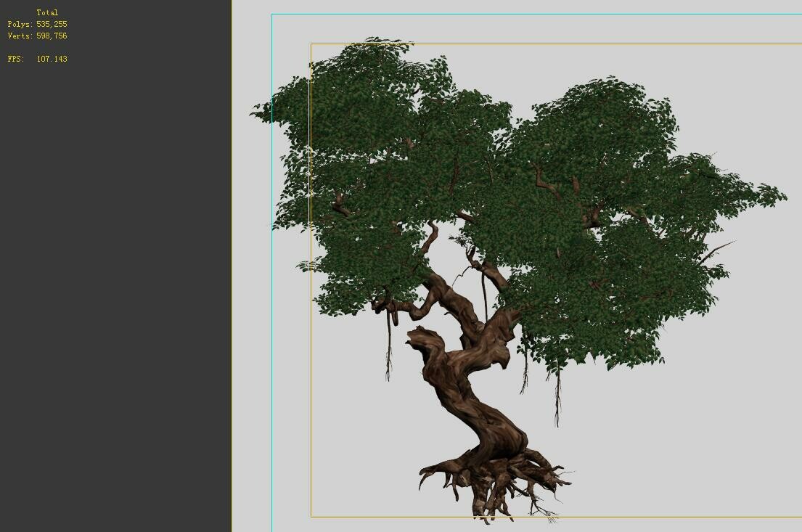Click the Total statistics header
Image resolution: width=802 pixels, height=532 pixels.
48,12
